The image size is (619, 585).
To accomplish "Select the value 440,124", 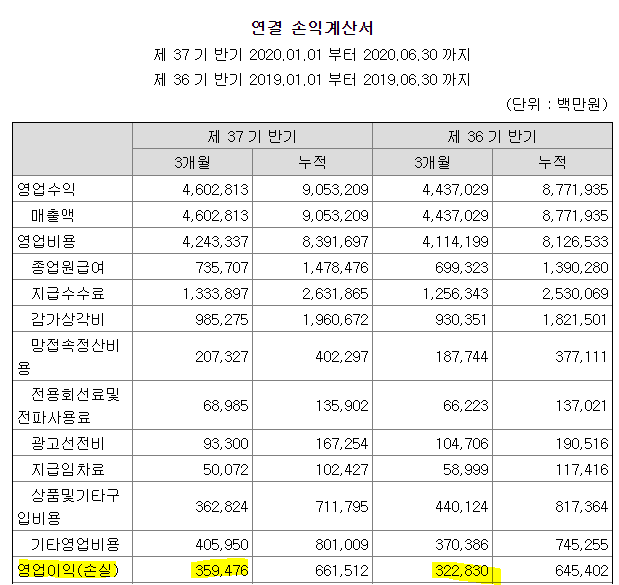I will tap(462, 507).
